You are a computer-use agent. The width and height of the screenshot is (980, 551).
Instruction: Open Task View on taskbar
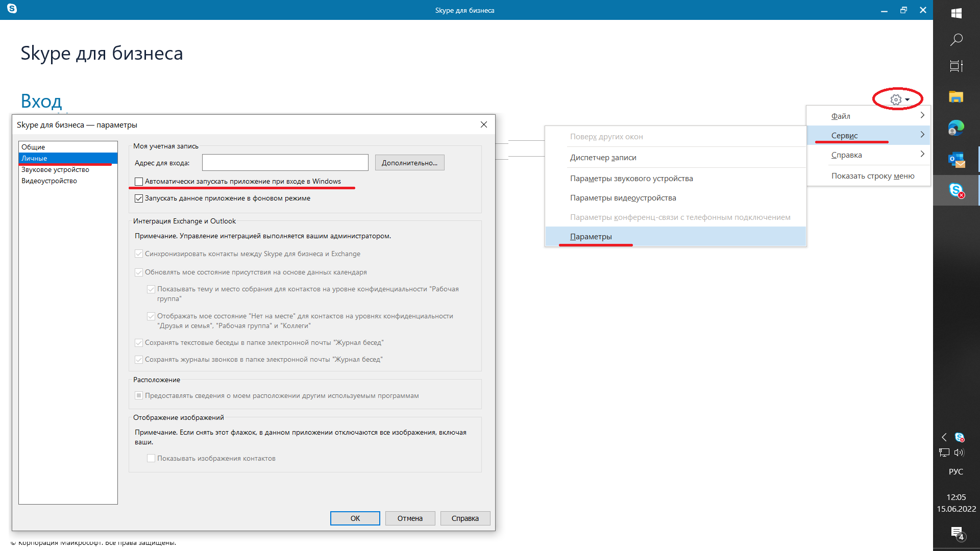[x=957, y=66]
